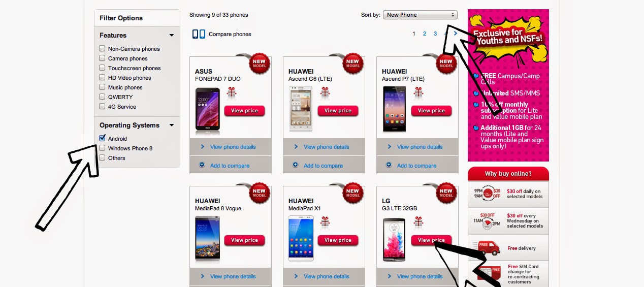Click NEW MODEL badge on Huawei Ascend P7
Screen dimensions: 644x287
[446, 63]
